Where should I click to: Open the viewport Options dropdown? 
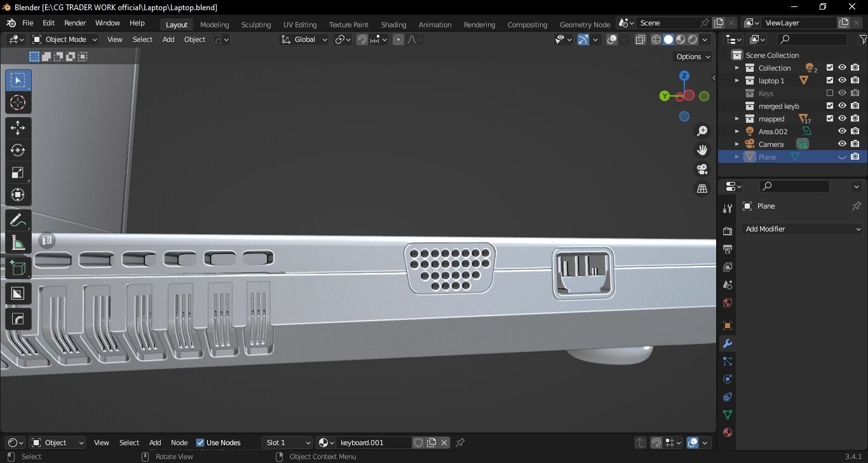693,57
